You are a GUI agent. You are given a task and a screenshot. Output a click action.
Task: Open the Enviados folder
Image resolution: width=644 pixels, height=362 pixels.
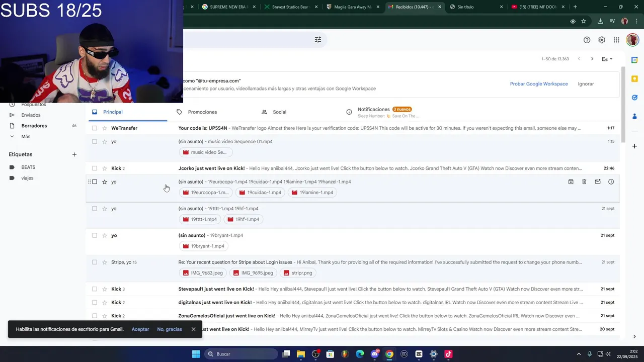pyautogui.click(x=31, y=115)
